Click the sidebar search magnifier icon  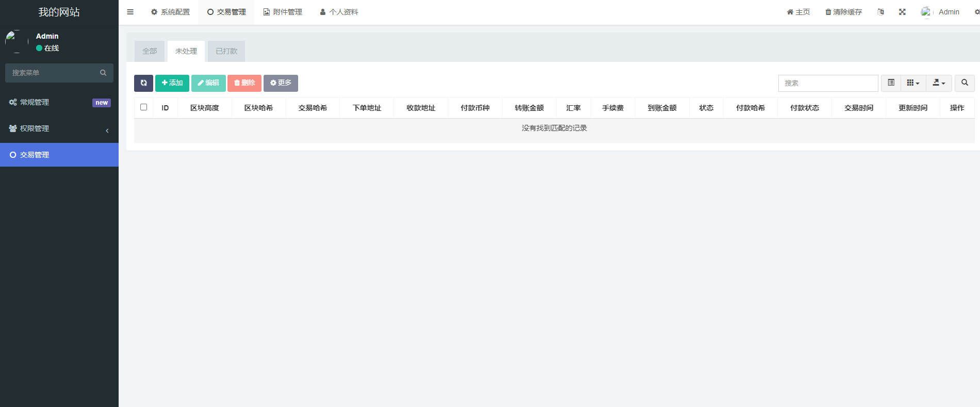[x=103, y=73]
